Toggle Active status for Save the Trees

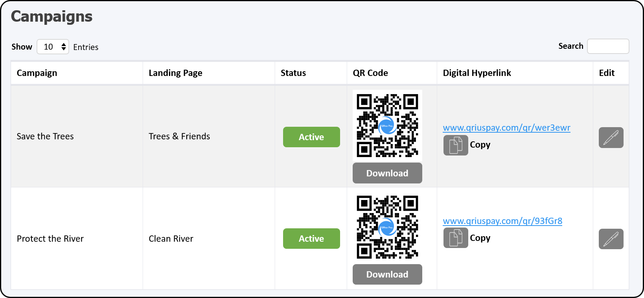pyautogui.click(x=311, y=137)
